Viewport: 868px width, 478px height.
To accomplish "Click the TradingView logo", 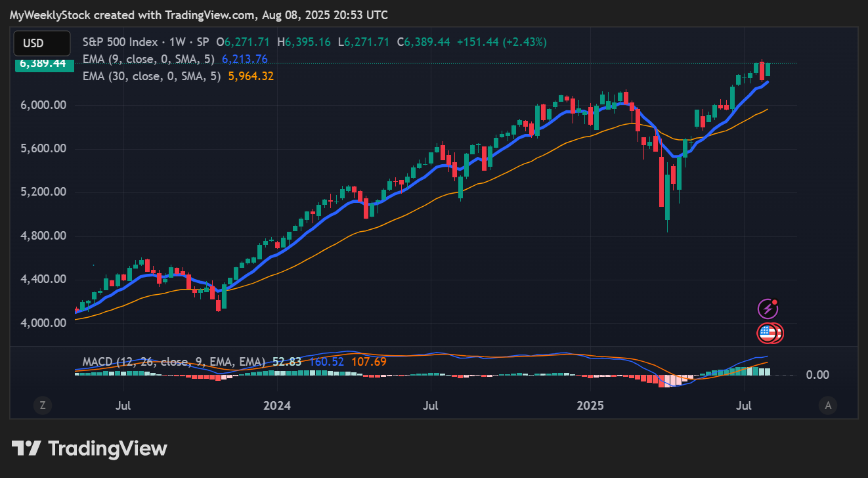I will (x=90, y=448).
